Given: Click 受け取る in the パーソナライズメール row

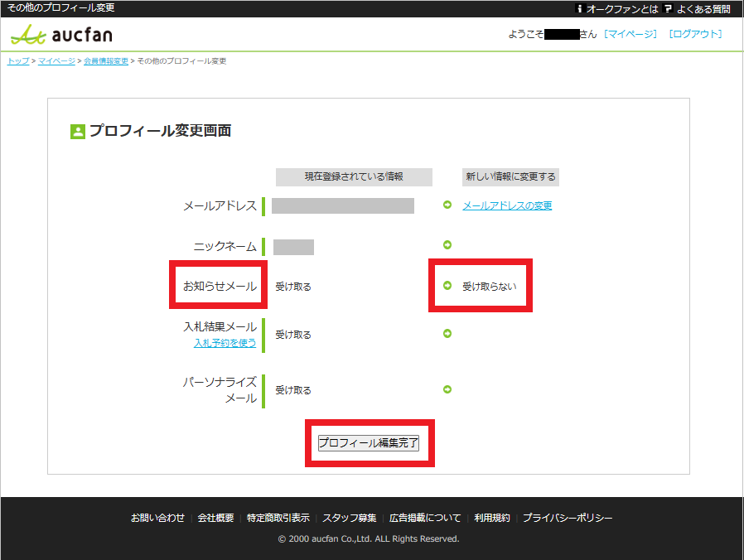Looking at the screenshot, I should pyautogui.click(x=293, y=390).
